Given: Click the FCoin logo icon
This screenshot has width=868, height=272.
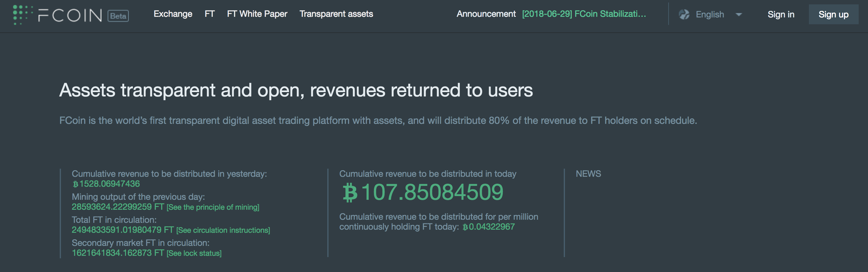Looking at the screenshot, I should click(23, 15).
